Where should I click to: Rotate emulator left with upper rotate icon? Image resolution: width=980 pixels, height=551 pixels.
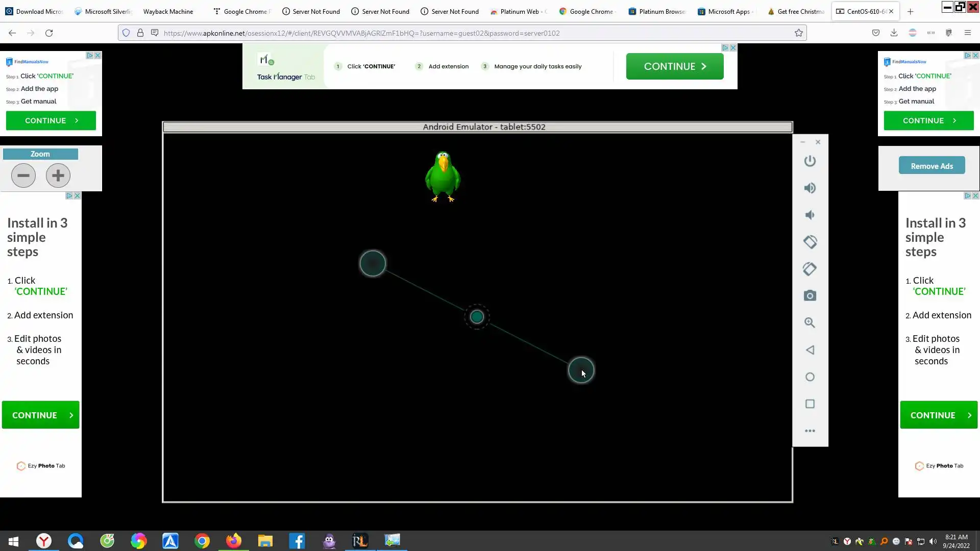(810, 242)
